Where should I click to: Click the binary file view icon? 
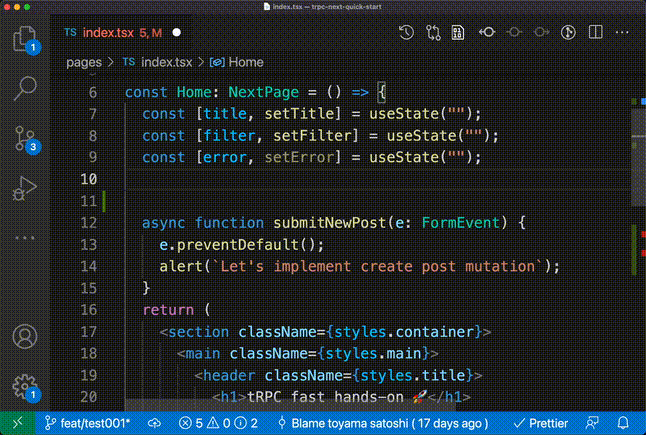pyautogui.click(x=458, y=33)
